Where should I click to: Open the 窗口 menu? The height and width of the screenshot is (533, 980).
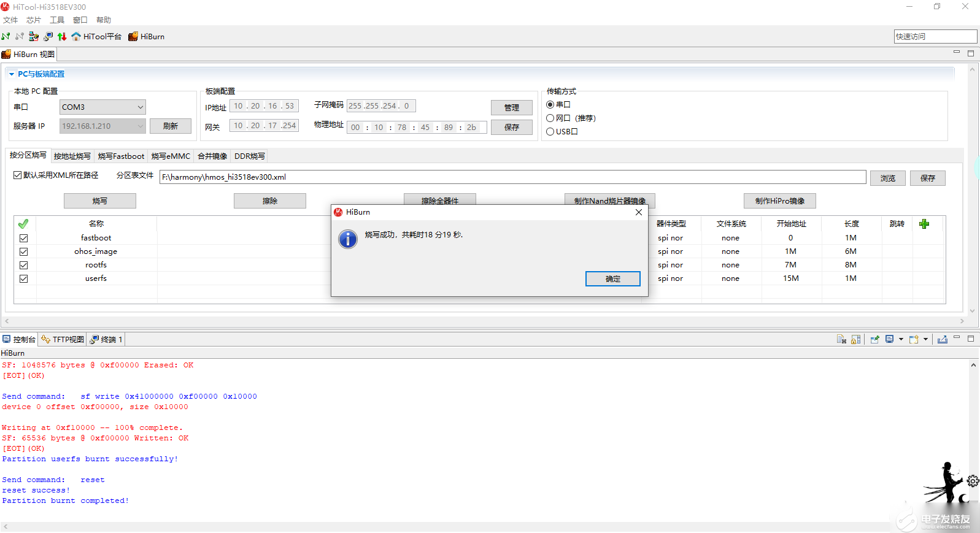click(x=80, y=20)
